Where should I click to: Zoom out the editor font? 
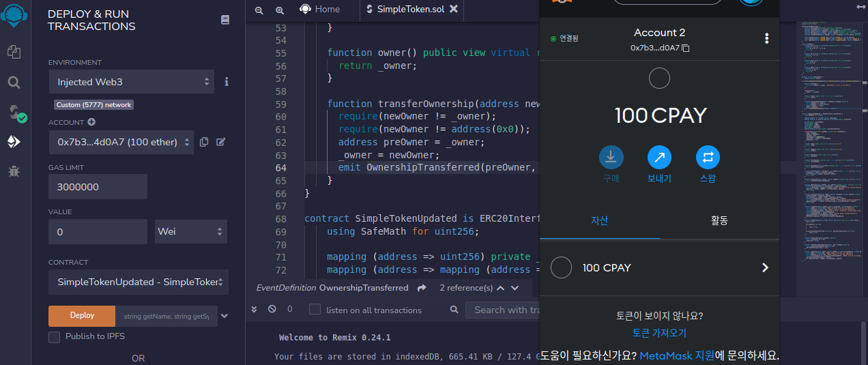[x=259, y=10]
